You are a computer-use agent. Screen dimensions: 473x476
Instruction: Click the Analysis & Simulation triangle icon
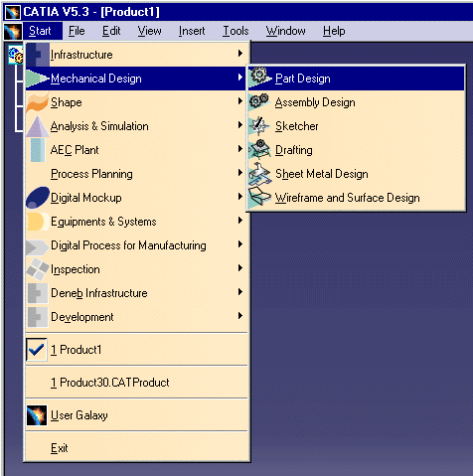coord(38,126)
